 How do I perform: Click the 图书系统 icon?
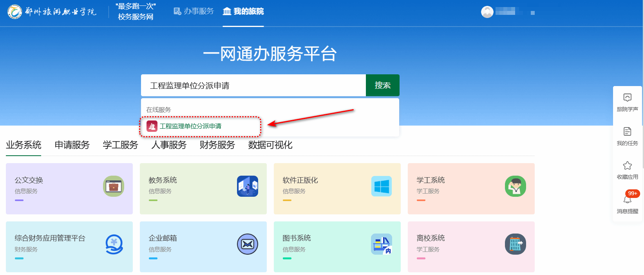[381, 244]
